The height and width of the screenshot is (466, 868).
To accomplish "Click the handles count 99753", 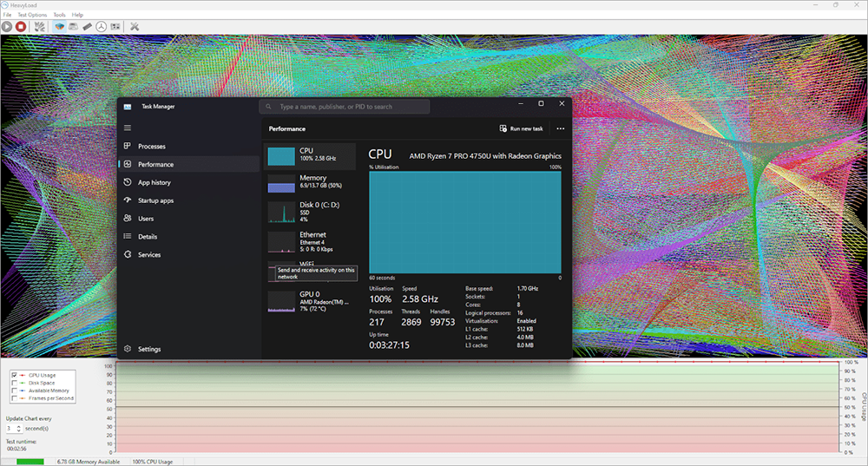I will click(443, 322).
